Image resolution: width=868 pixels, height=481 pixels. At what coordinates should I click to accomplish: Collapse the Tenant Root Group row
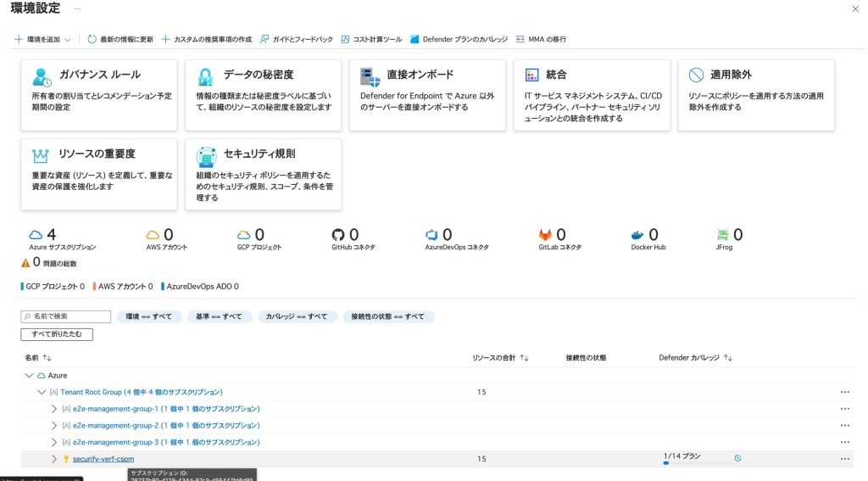pyautogui.click(x=42, y=392)
